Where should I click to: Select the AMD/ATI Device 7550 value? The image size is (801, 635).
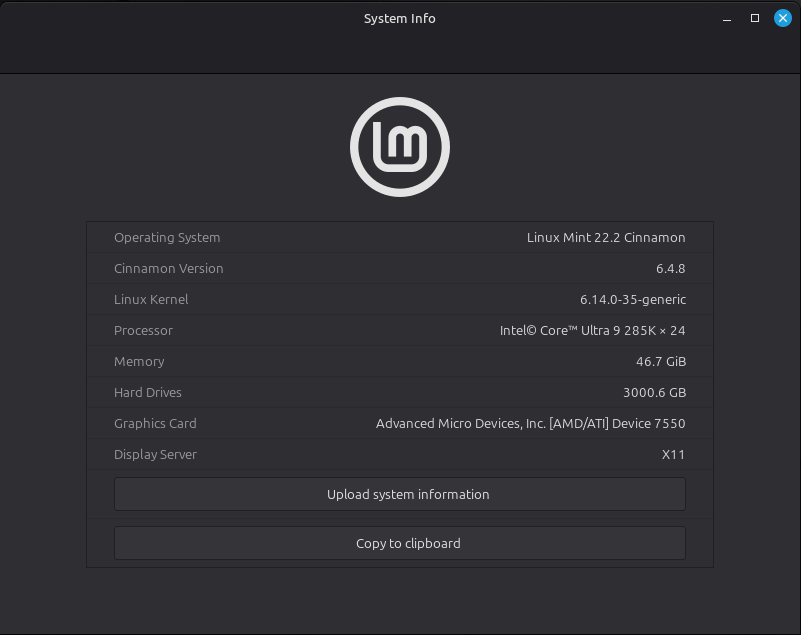coord(531,424)
